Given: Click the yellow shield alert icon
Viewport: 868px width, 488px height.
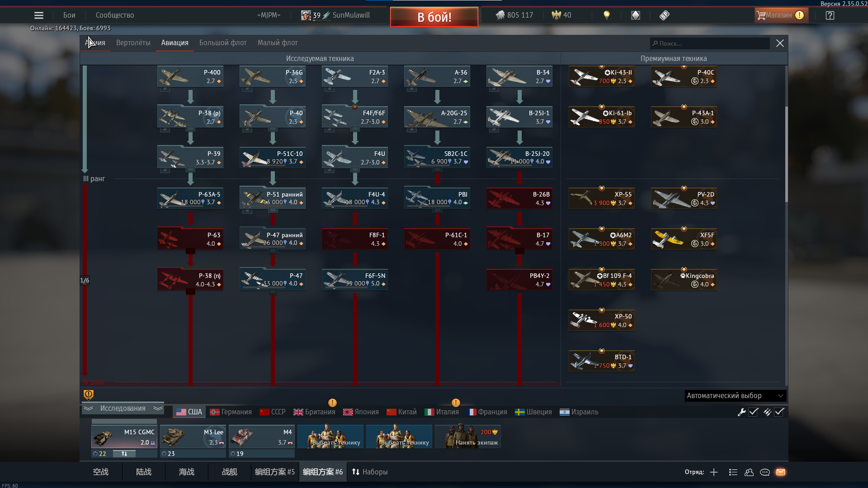Looking at the screenshot, I should coord(89,395).
